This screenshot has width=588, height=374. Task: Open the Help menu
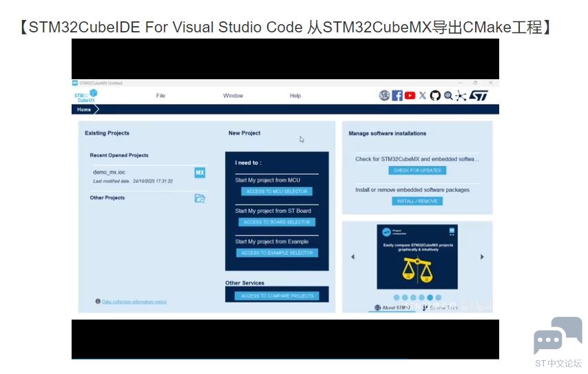point(295,96)
